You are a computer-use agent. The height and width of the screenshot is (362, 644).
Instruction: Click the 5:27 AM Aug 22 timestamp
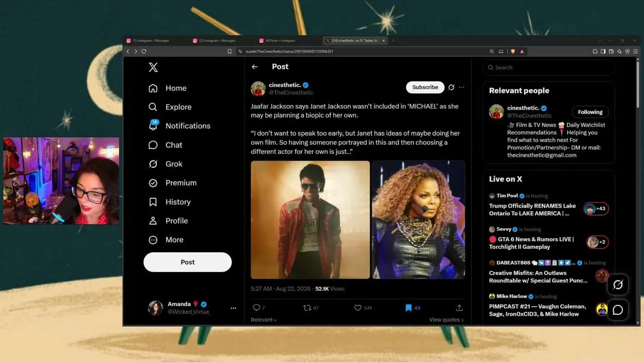click(281, 289)
